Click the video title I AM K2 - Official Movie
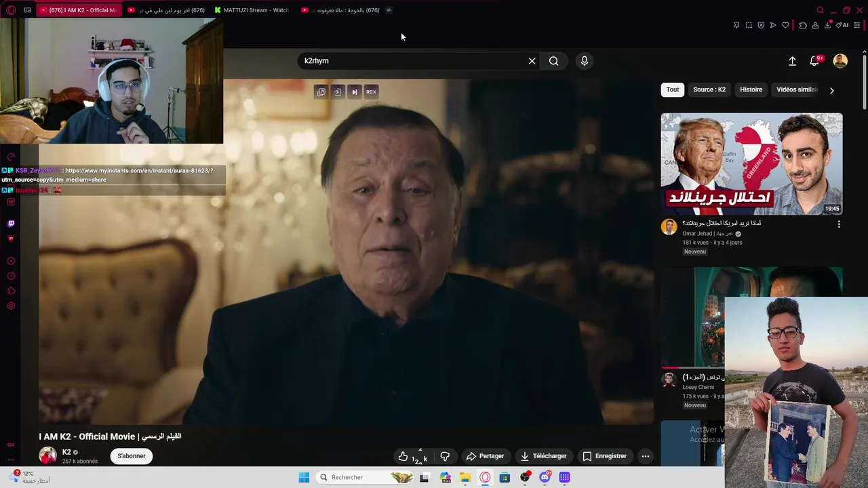 click(110, 436)
